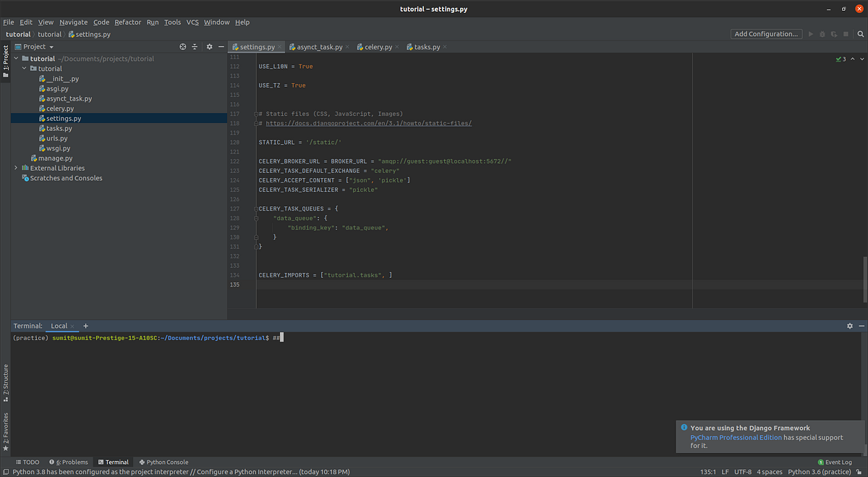Switch to the celery.py editor tab

(x=376, y=46)
